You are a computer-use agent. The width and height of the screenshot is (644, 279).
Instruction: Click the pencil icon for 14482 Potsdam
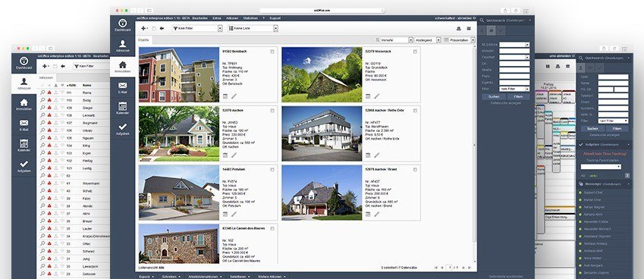tap(234, 214)
